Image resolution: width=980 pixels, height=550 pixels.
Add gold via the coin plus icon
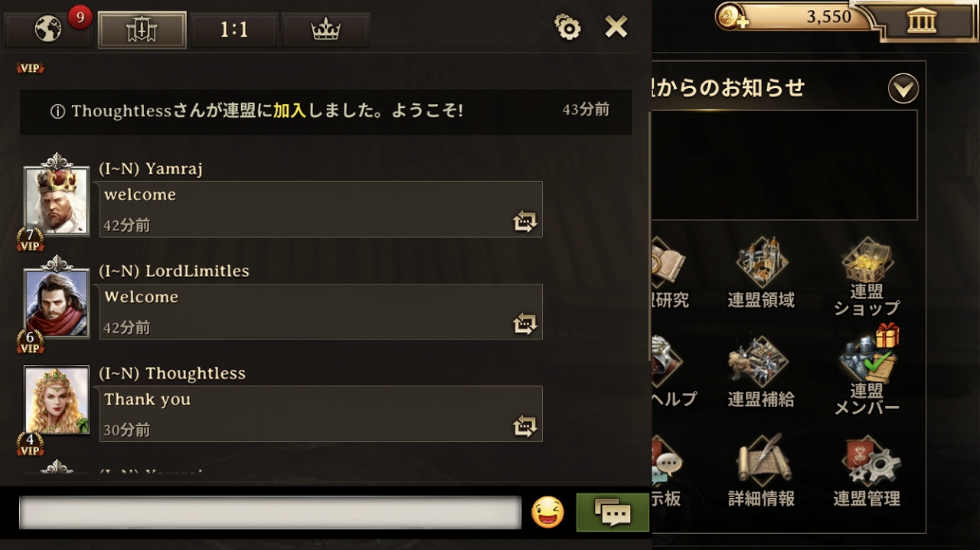[x=732, y=17]
